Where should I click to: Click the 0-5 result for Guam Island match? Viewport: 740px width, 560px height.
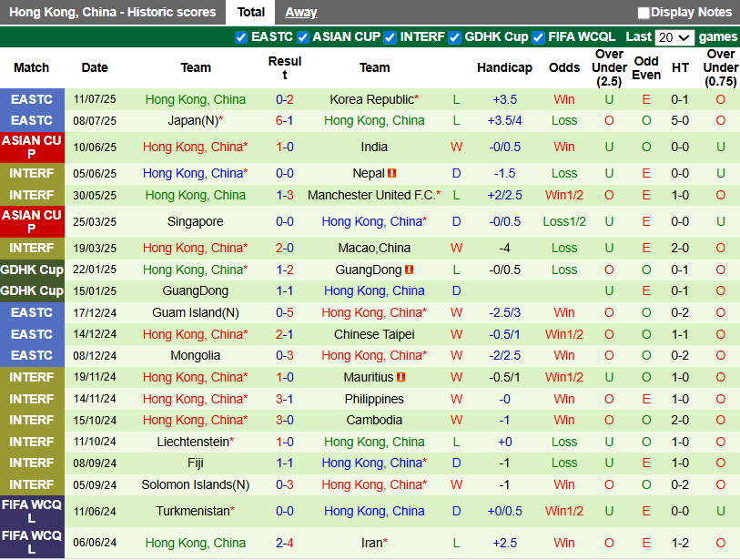pos(285,312)
